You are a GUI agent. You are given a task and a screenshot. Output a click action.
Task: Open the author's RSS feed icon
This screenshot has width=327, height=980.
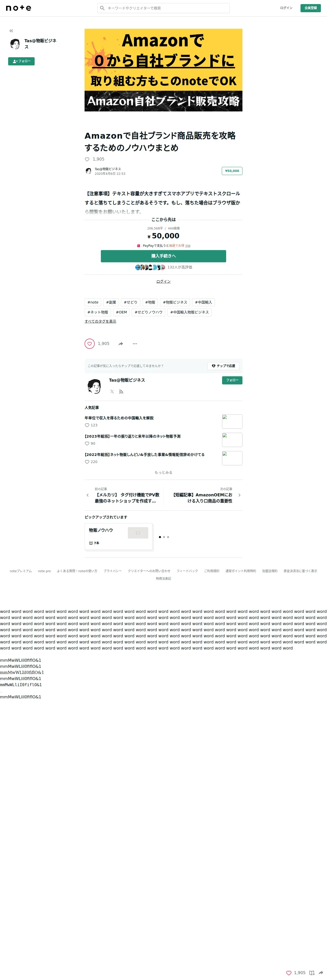click(x=121, y=392)
